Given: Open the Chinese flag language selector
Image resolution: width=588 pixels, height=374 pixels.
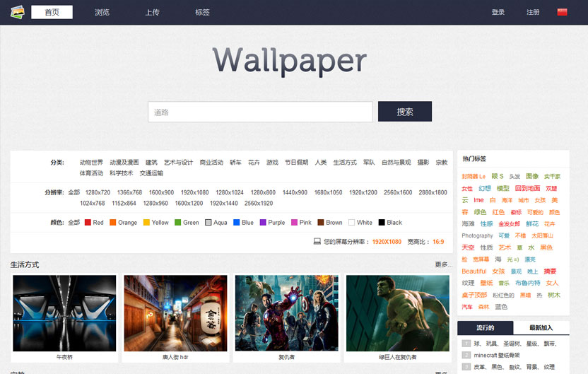Looking at the screenshot, I should coord(562,12).
